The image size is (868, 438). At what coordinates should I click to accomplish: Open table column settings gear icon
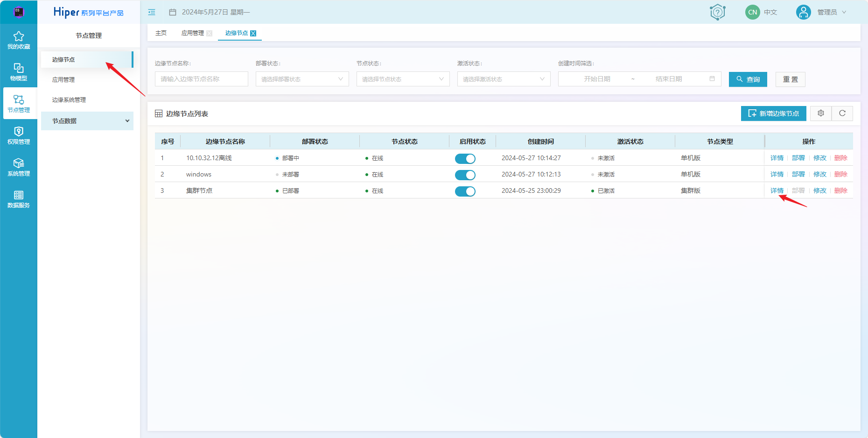click(x=821, y=113)
